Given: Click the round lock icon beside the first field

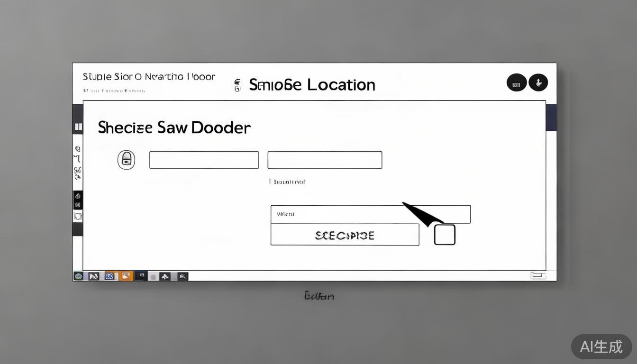Looking at the screenshot, I should 126,160.
